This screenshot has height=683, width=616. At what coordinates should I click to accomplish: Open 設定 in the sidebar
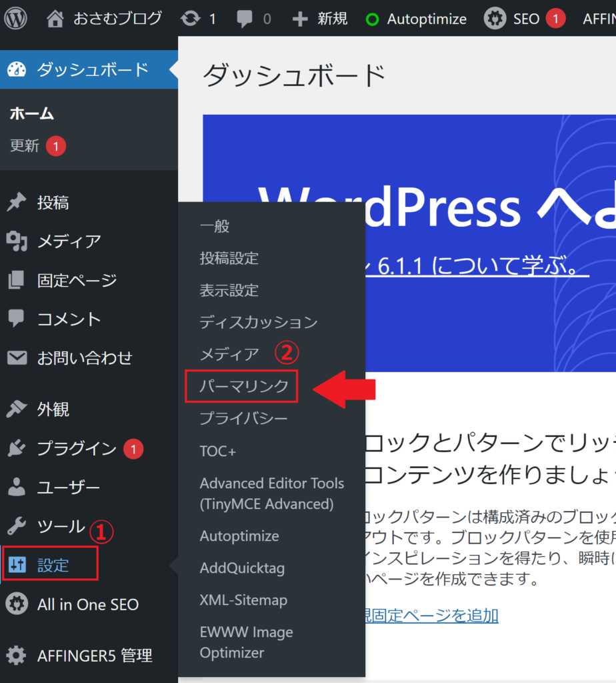pyautogui.click(x=53, y=566)
